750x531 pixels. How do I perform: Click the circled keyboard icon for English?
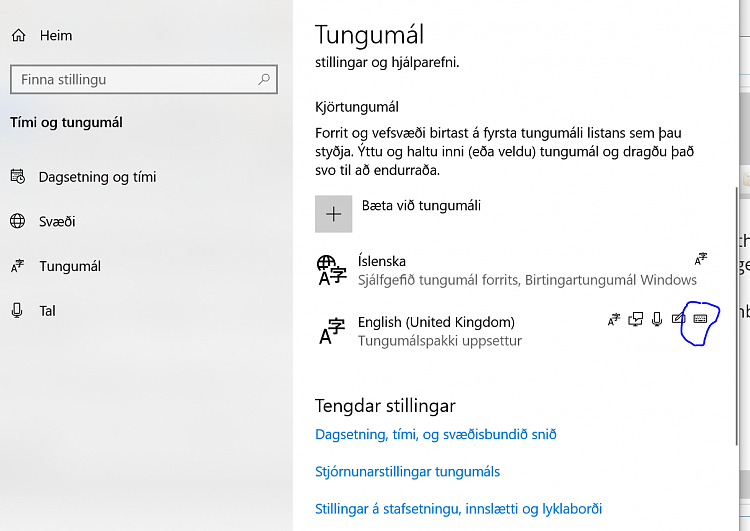click(700, 319)
